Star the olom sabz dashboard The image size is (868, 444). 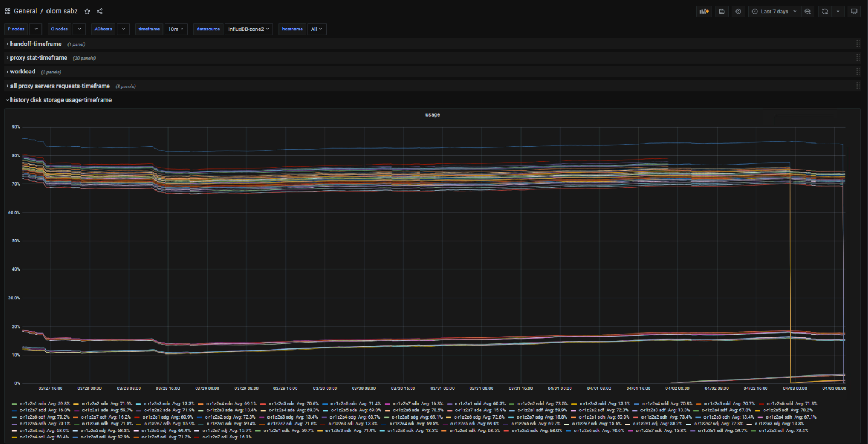[87, 12]
